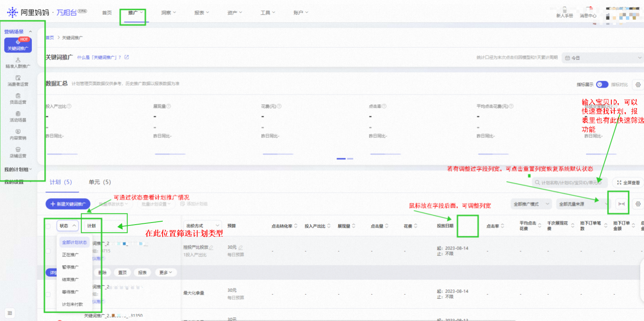Click the 什么是「关键词推广」? link
This screenshot has height=321, width=644.
tap(99, 57)
